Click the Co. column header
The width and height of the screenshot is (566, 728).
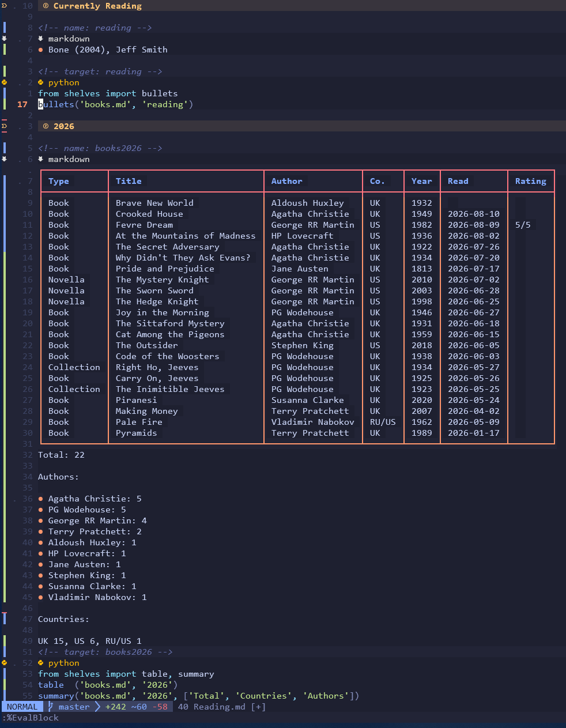click(x=378, y=181)
